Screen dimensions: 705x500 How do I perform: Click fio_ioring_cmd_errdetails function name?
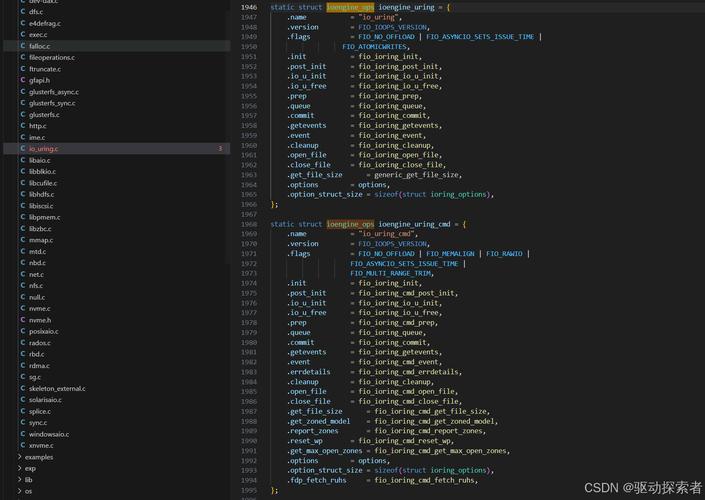tap(408, 372)
